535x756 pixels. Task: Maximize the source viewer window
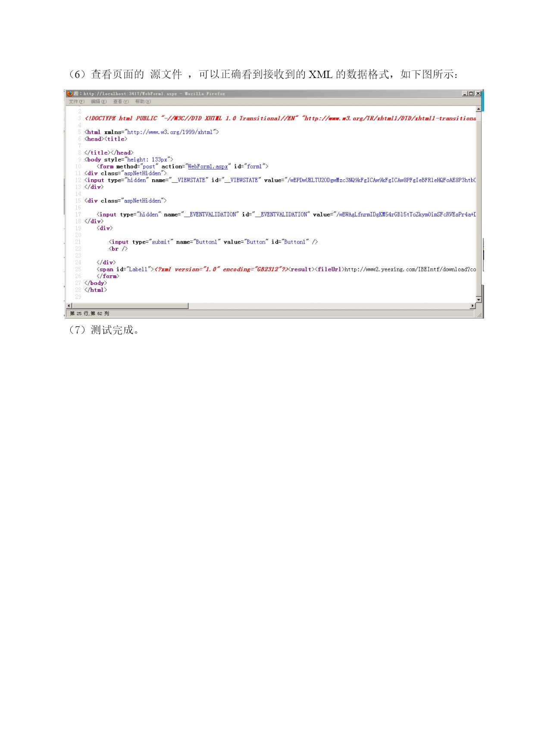(x=471, y=94)
